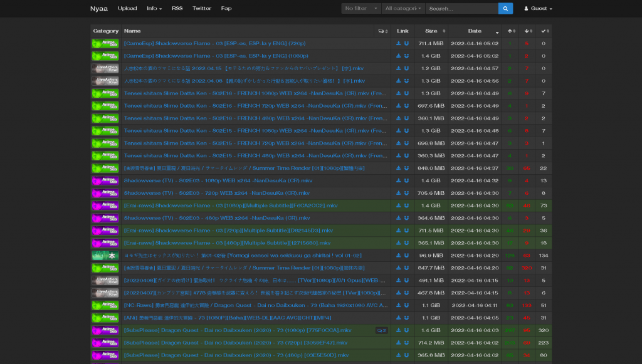Click Live Action Raw category icon on 2022.04.15 row
642x364 pixels.
(x=105, y=68)
